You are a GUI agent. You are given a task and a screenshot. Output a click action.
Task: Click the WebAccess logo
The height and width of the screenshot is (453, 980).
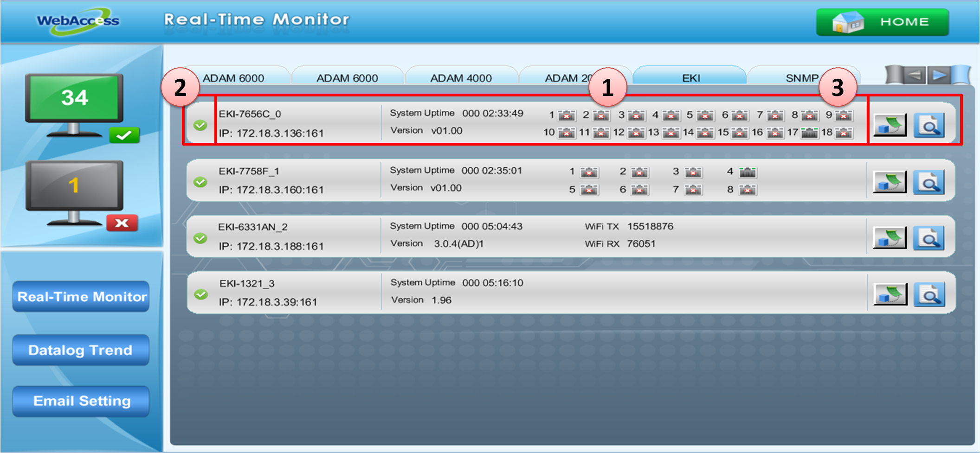(78, 21)
